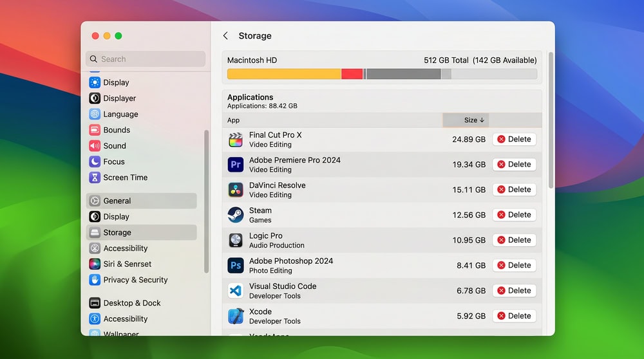Viewport: 644px width, 359px height.
Task: Select General in the sidebar
Action: click(141, 201)
